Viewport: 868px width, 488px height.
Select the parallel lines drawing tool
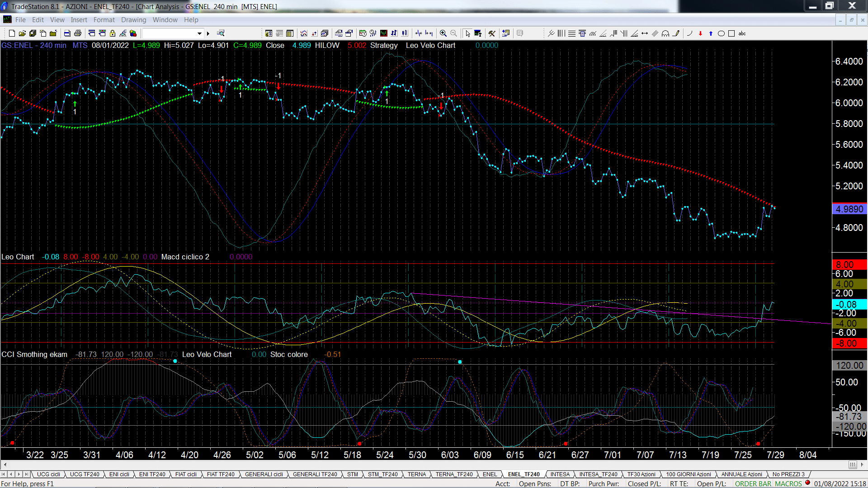(x=655, y=33)
